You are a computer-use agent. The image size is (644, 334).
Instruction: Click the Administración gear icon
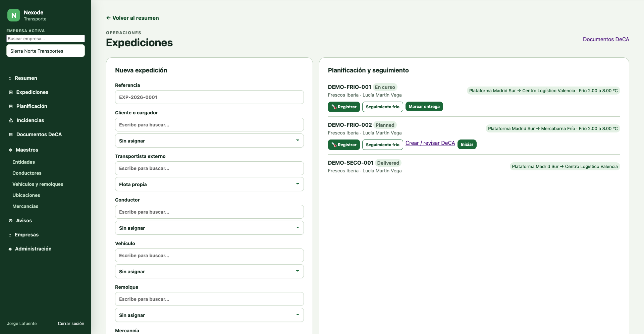click(10, 249)
